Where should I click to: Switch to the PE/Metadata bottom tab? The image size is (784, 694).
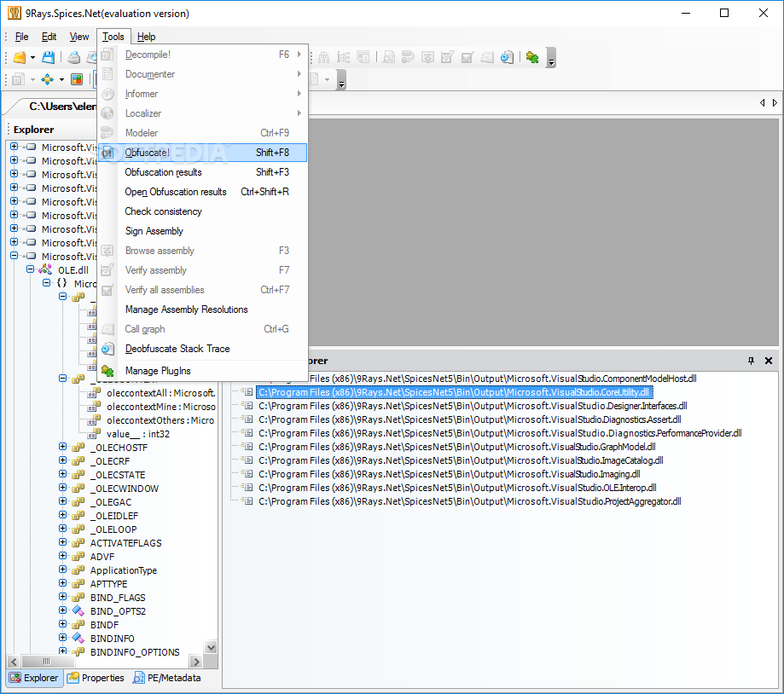click(166, 678)
